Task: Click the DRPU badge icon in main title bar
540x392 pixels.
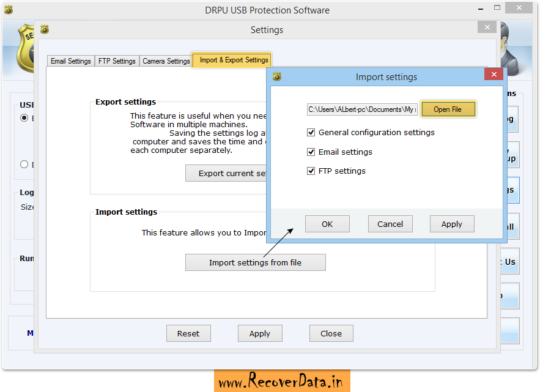Action: 9,10
